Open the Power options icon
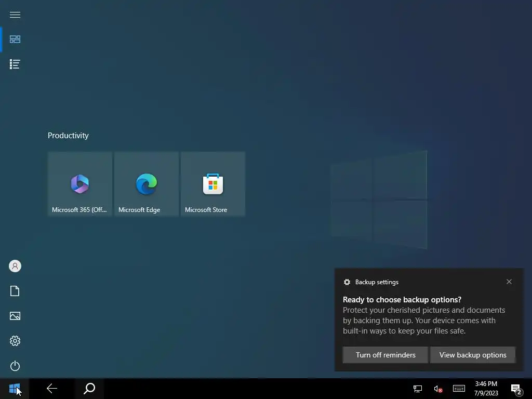This screenshot has width=532, height=399. (x=15, y=366)
